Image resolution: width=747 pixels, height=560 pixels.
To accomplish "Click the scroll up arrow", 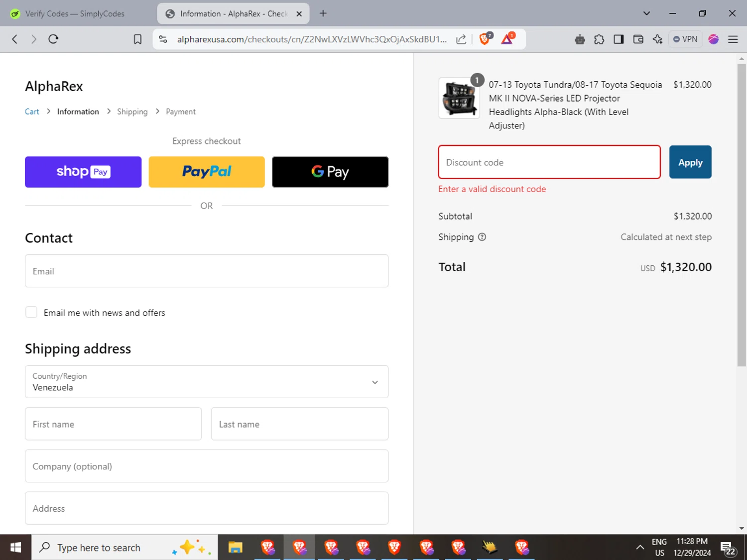I will tap(742, 58).
